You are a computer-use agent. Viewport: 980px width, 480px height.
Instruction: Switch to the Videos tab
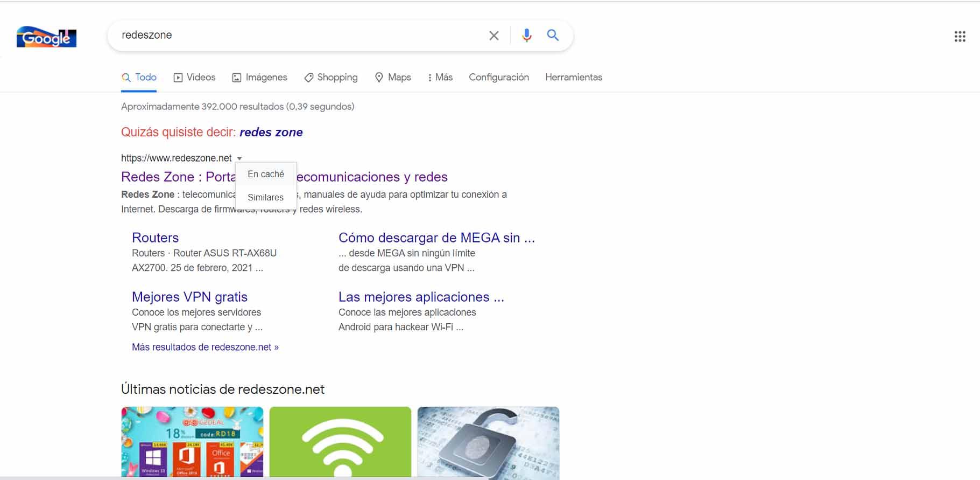click(x=194, y=78)
